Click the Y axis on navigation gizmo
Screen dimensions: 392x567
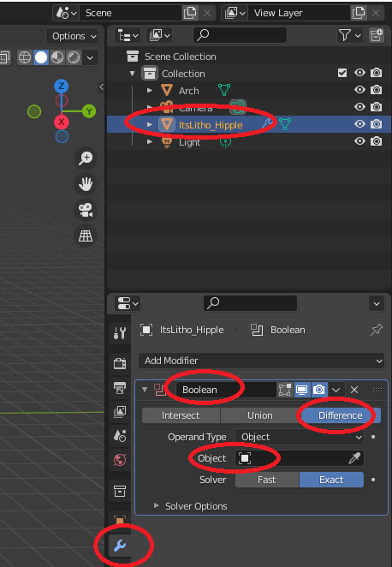(x=89, y=111)
